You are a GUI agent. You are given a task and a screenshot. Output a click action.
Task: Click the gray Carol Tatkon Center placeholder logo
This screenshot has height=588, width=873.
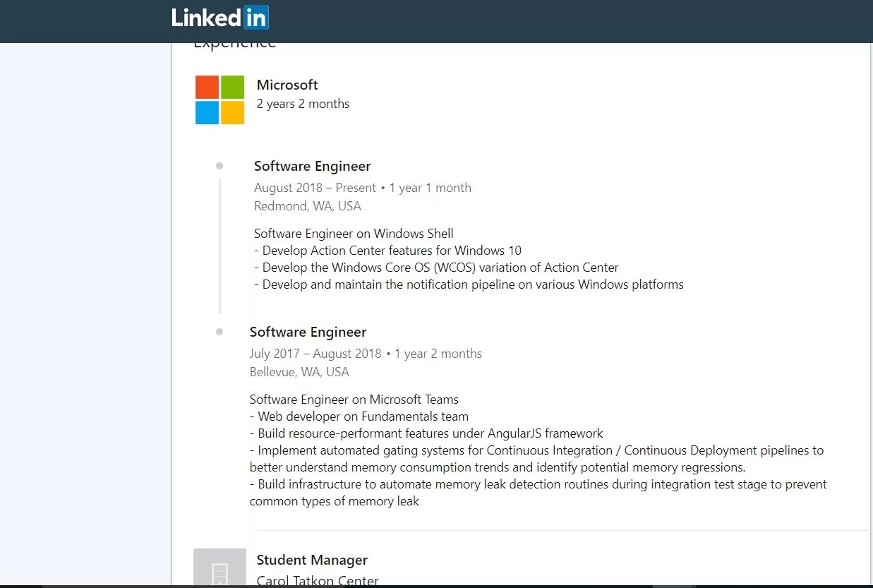point(220,568)
